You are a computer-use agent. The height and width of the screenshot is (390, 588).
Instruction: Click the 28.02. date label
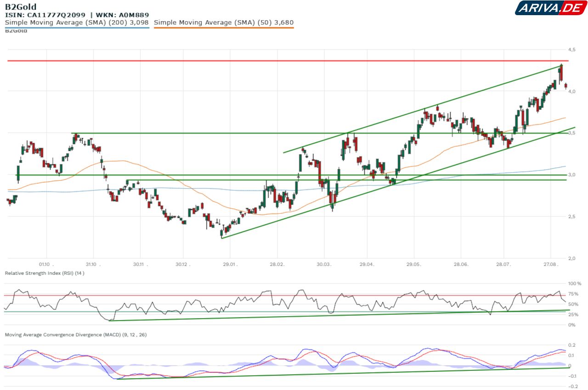pos(277,264)
